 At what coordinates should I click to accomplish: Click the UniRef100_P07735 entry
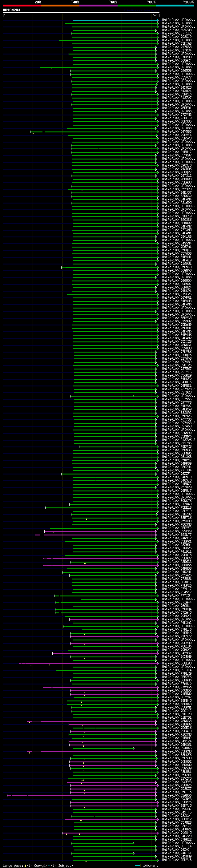(x=177, y=419)
